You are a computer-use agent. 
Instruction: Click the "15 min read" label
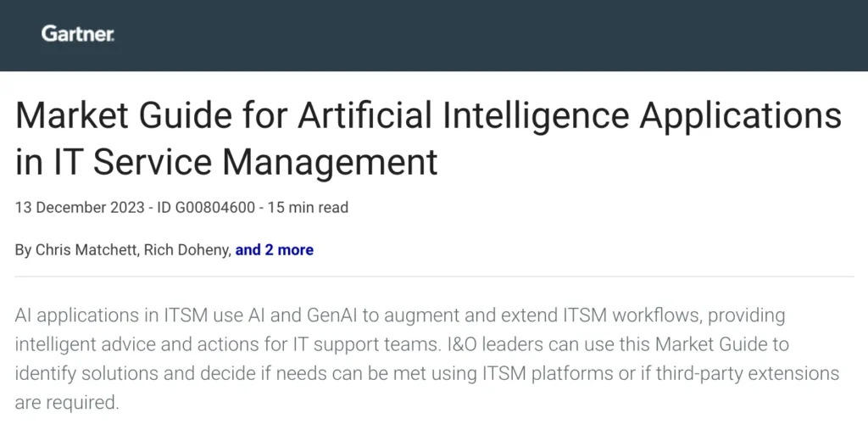click(x=308, y=207)
